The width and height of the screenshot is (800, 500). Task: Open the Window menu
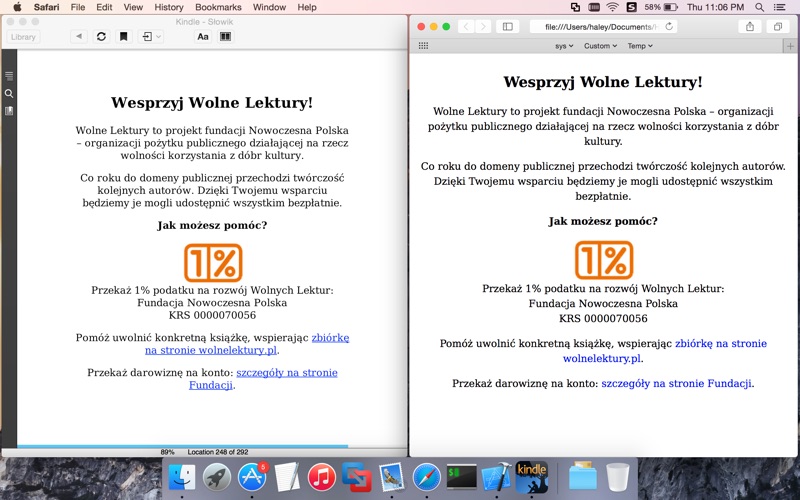click(x=269, y=7)
